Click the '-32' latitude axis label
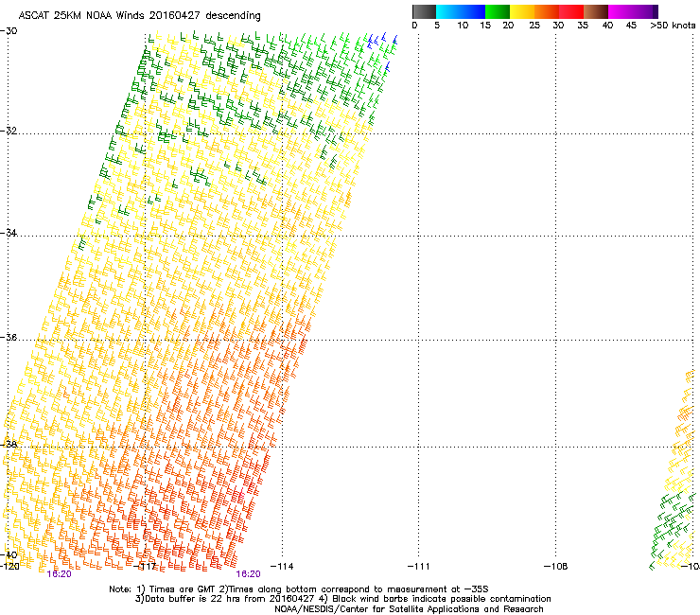 (9, 131)
